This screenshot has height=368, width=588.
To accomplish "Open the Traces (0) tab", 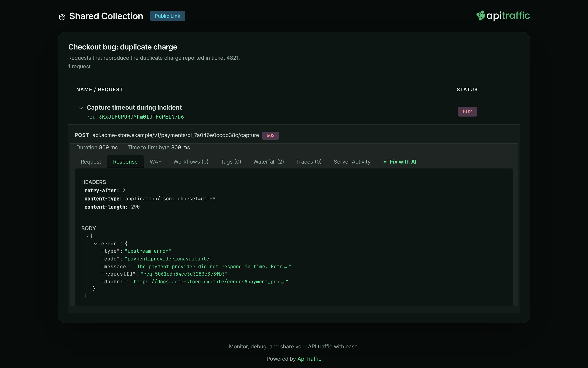I will pyautogui.click(x=308, y=162).
